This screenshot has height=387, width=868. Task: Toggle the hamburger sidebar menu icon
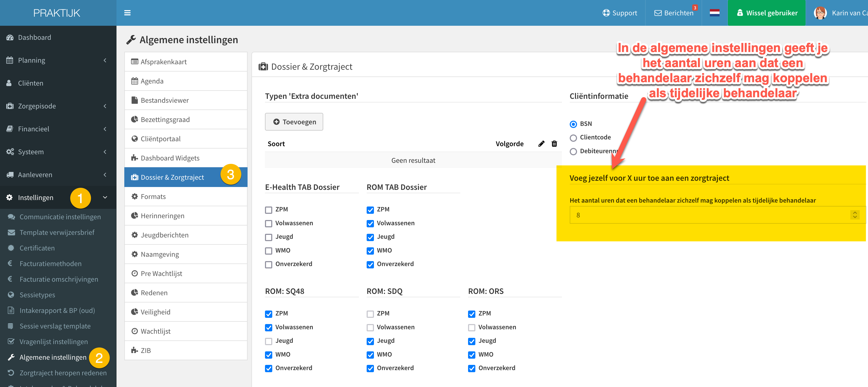click(x=127, y=13)
